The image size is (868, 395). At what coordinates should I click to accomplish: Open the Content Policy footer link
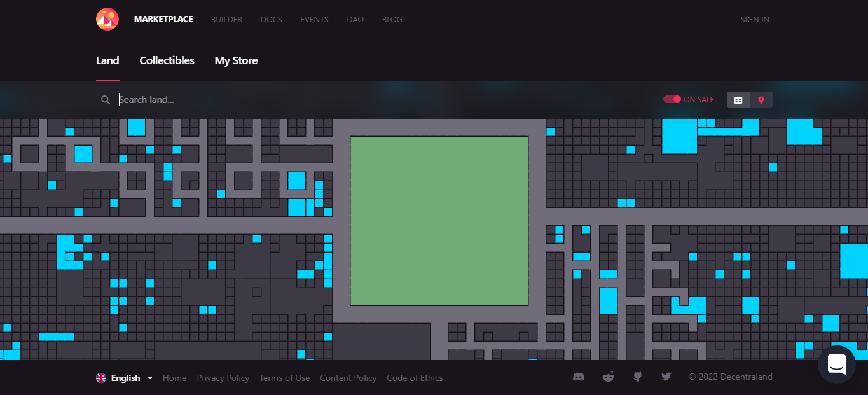[x=348, y=378]
